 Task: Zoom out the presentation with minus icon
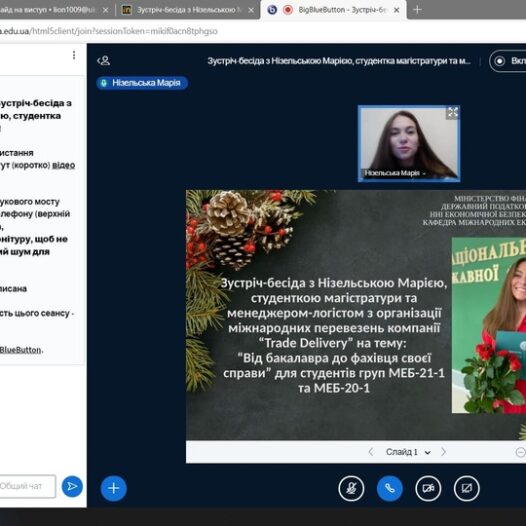click(521, 452)
